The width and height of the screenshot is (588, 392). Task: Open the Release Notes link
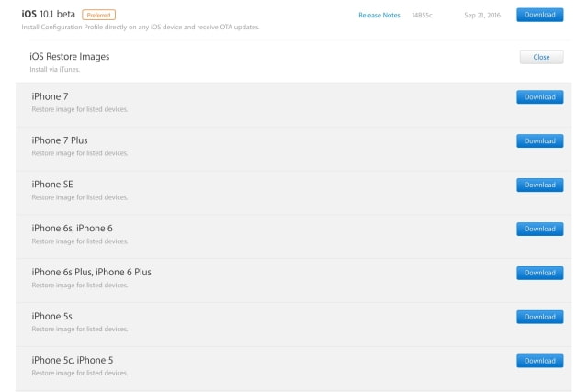(379, 16)
